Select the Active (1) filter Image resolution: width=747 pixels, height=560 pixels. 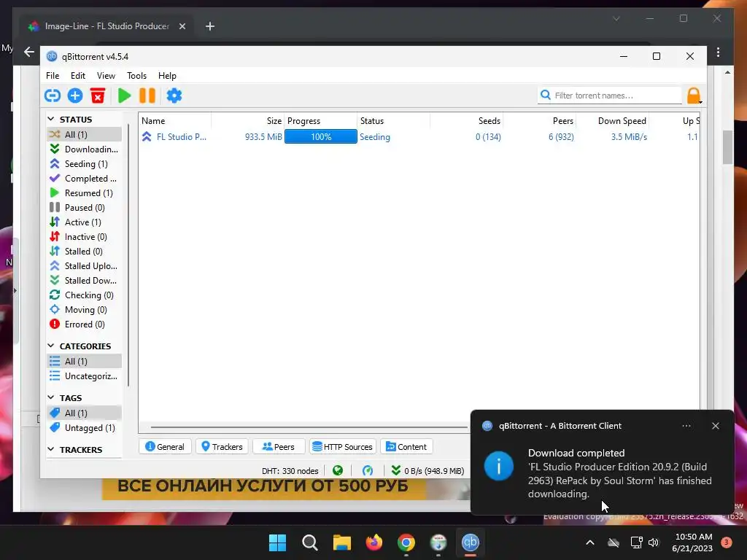click(x=85, y=222)
